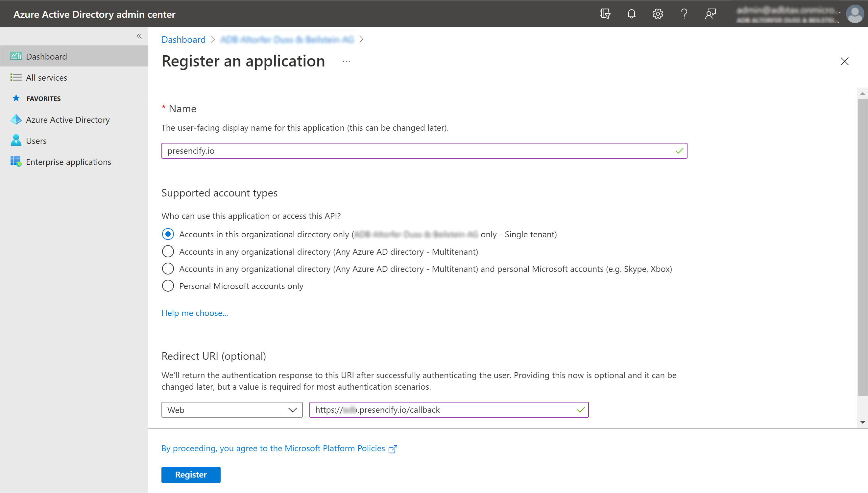Open the Help me choose link
This screenshot has width=868, height=493.
click(195, 313)
